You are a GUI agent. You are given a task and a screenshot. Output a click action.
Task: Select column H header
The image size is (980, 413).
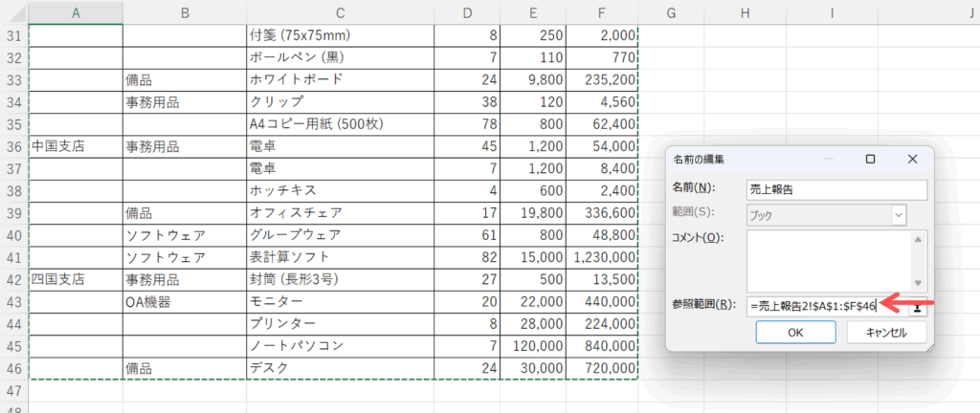(x=744, y=11)
